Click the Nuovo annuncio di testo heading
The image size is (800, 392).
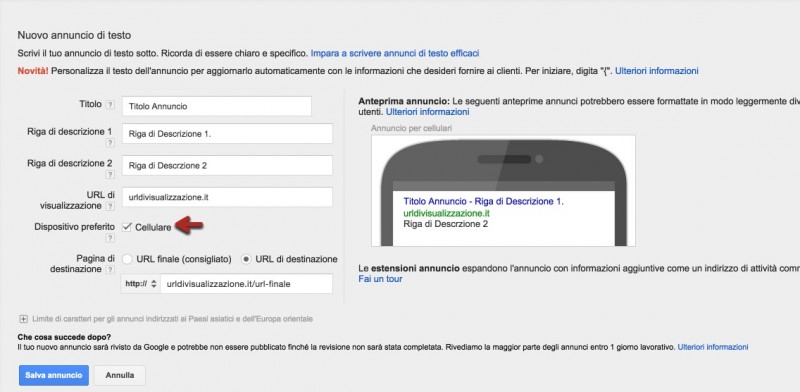point(74,35)
